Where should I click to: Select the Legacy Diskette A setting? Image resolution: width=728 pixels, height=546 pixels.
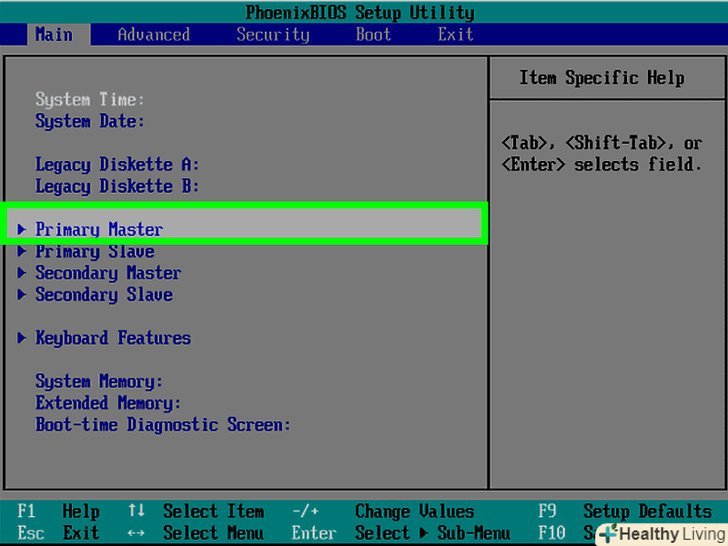[x=117, y=165]
